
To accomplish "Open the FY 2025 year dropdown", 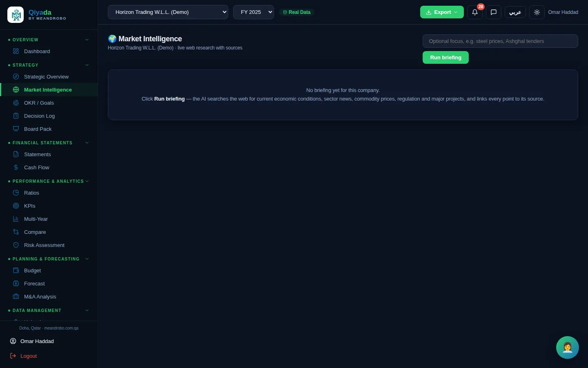I will pyautogui.click(x=254, y=12).
